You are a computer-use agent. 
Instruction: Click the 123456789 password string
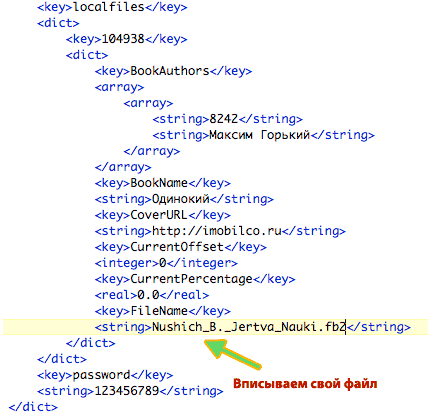(x=127, y=391)
